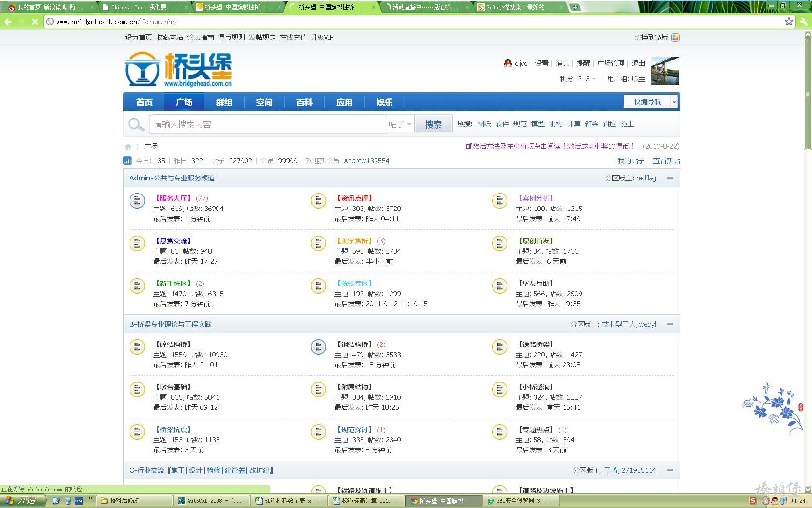Open the 快捷导航 dropdown

(651, 102)
